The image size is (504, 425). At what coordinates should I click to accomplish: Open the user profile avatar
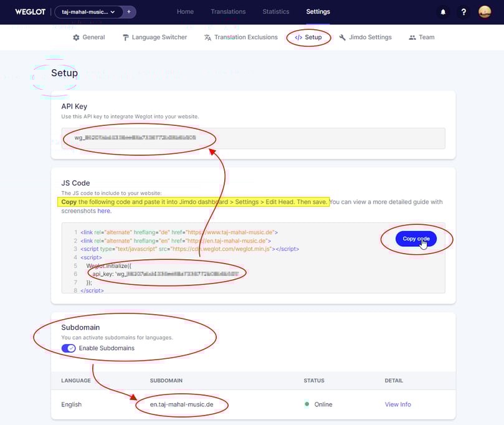[485, 12]
